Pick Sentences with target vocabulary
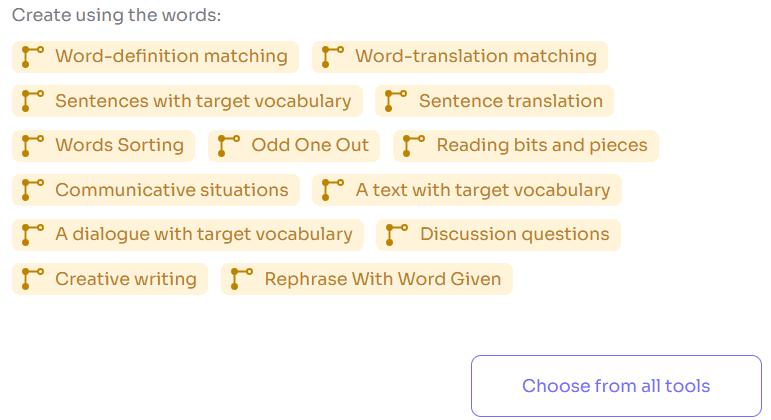Screen dimensions: 771x420 coord(203,101)
